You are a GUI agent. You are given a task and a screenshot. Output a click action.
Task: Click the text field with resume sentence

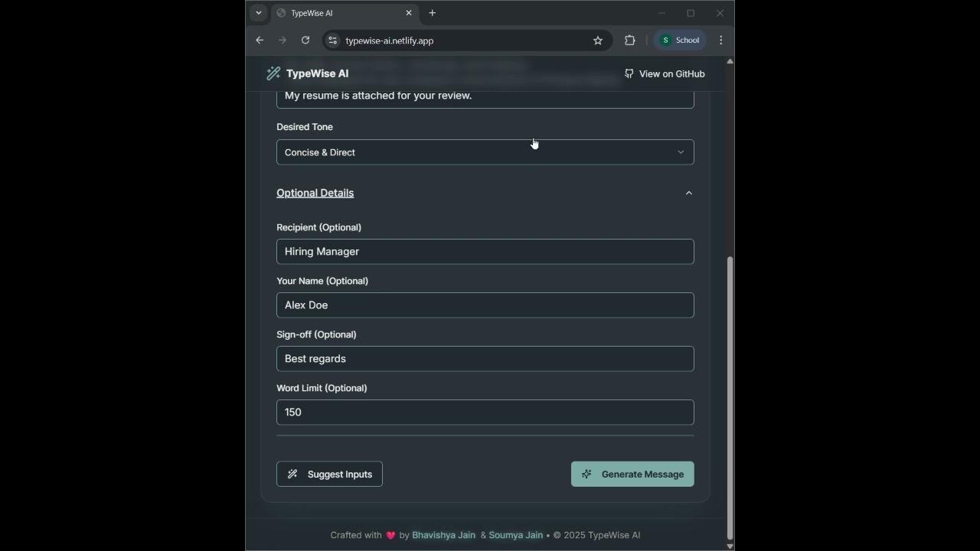coord(485,98)
